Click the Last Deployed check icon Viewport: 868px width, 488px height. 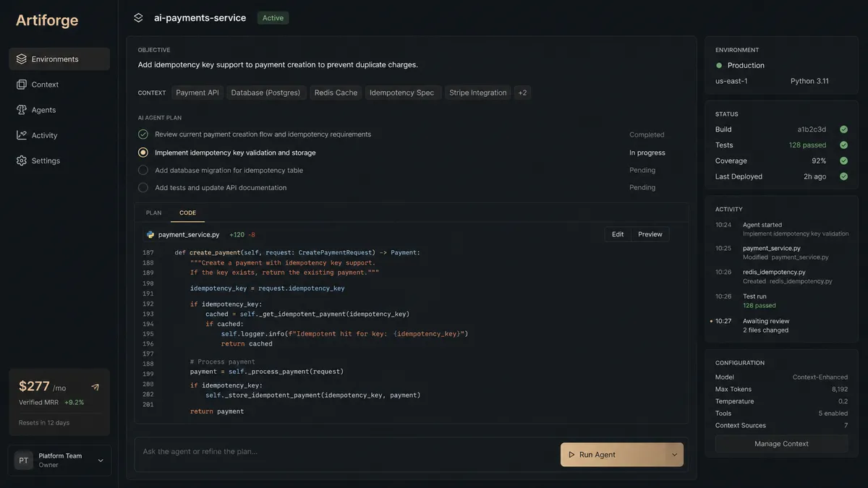click(x=843, y=176)
